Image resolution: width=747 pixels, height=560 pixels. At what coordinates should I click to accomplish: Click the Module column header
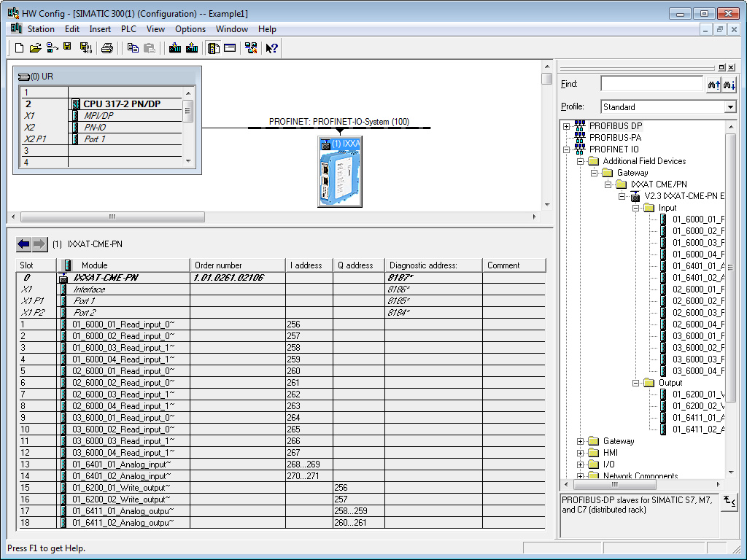(x=123, y=265)
